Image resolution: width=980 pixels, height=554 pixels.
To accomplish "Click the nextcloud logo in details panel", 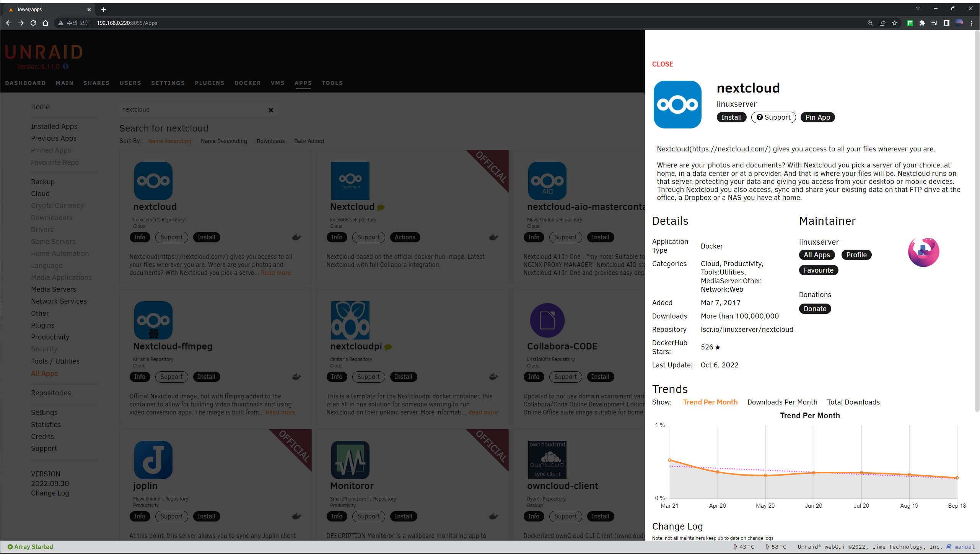I will click(677, 104).
